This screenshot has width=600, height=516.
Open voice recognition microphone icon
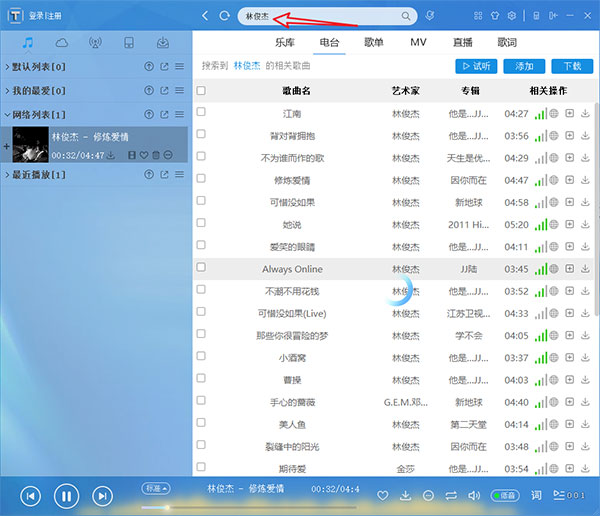(x=430, y=16)
